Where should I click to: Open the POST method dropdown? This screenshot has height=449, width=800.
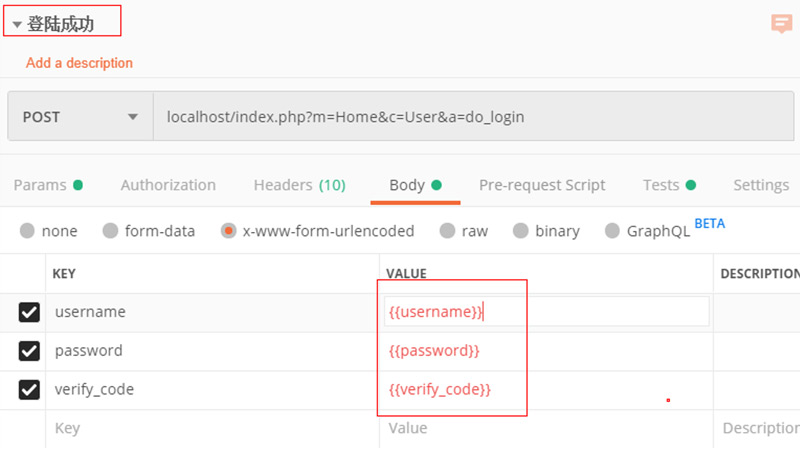(80, 117)
